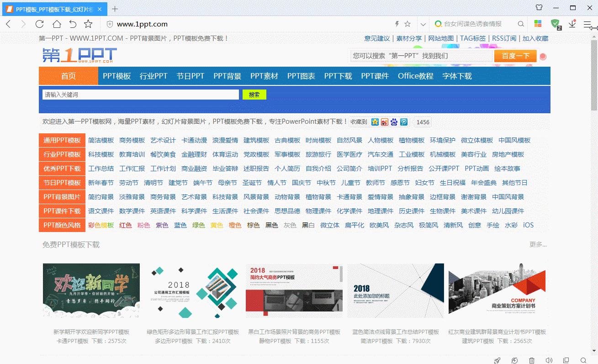Open the 通用PPT模板 category label
This screenshot has height=364, width=598.
click(62, 140)
